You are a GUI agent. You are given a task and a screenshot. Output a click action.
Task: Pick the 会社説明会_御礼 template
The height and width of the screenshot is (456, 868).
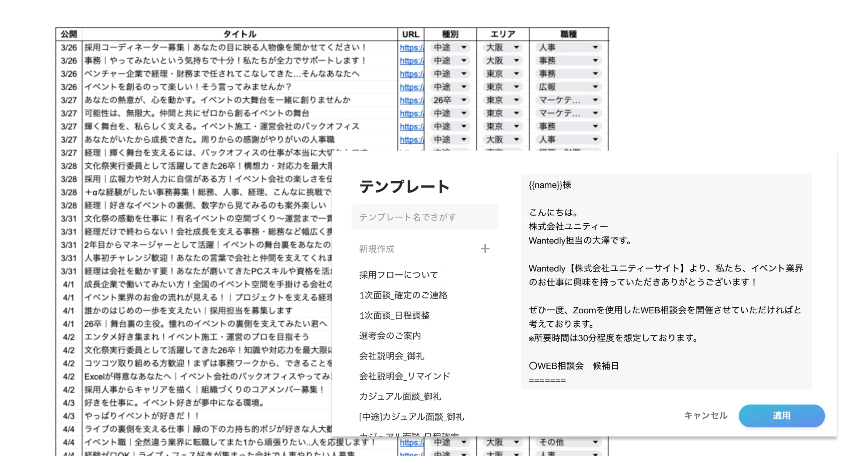click(x=391, y=356)
